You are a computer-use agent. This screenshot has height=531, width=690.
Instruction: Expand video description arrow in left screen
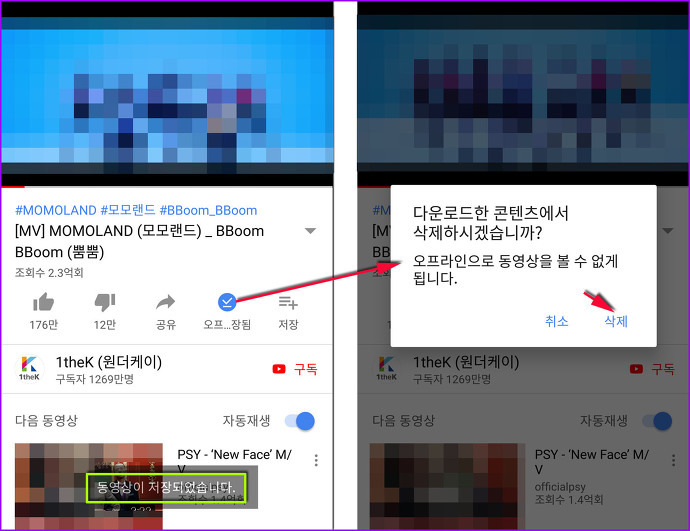pyautogui.click(x=311, y=231)
